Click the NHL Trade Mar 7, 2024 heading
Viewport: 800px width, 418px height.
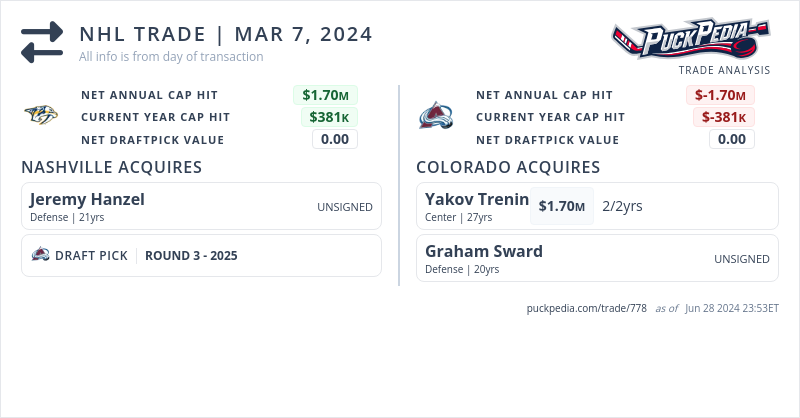tap(226, 34)
